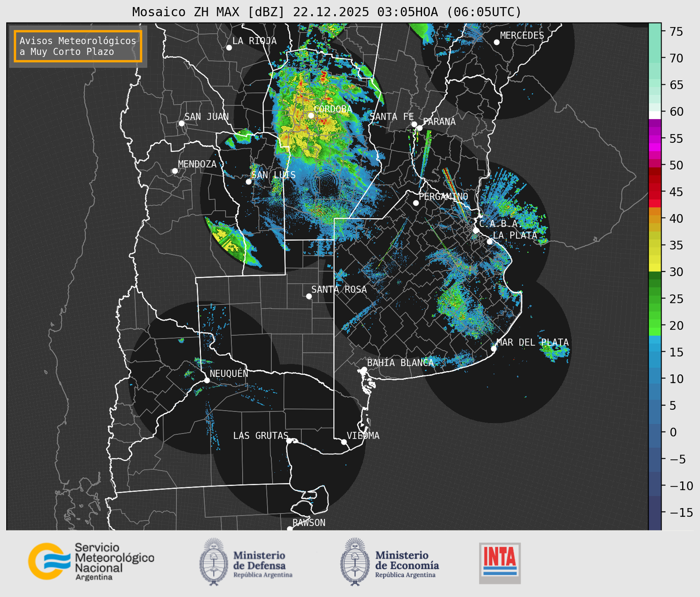The image size is (700, 597).
Task: Click the SANTA ROSA city marker dot
Action: coord(309,296)
